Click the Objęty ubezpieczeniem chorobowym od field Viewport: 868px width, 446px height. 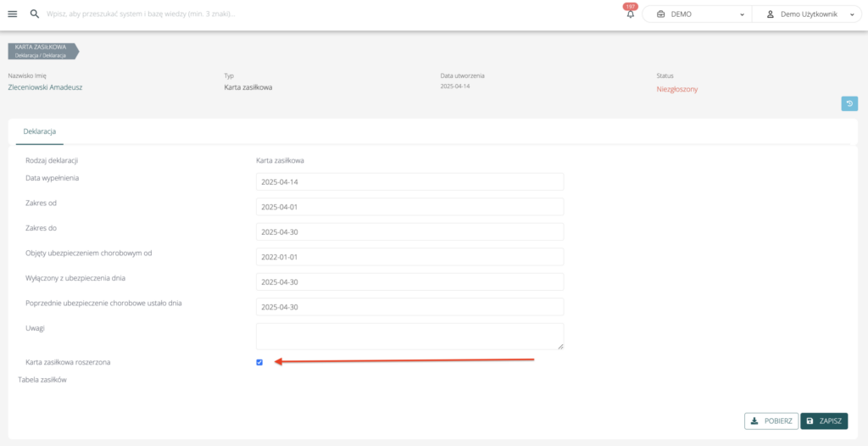pos(409,257)
